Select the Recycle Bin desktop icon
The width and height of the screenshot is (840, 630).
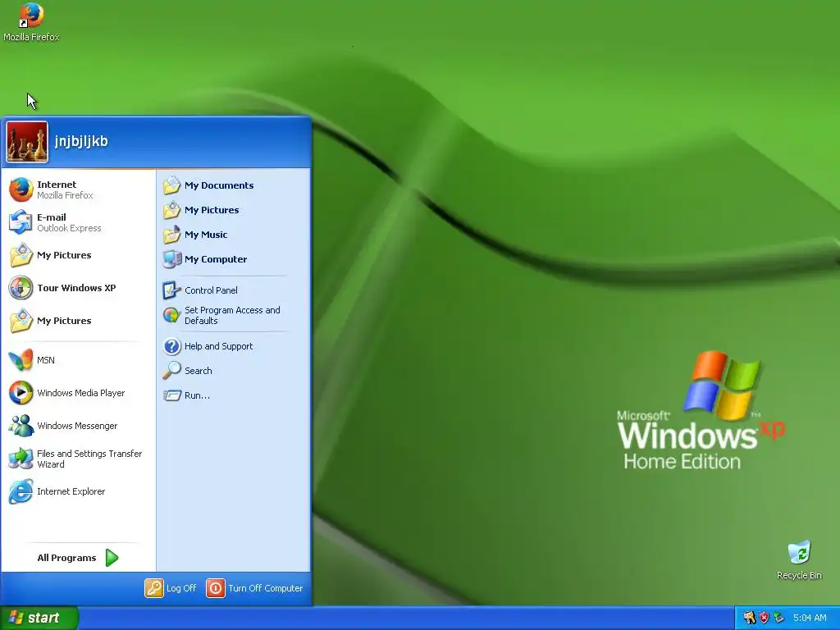(x=799, y=560)
